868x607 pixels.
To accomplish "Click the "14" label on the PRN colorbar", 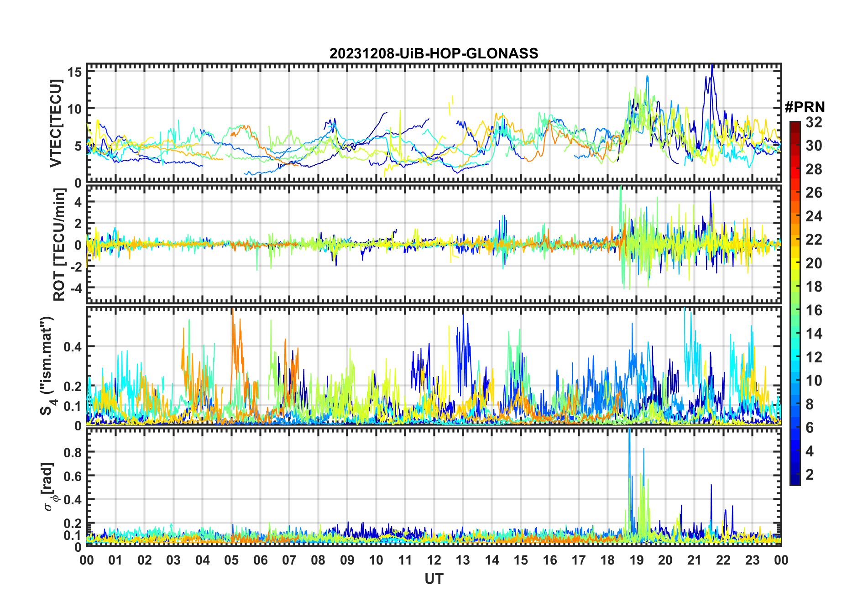I will point(814,334).
